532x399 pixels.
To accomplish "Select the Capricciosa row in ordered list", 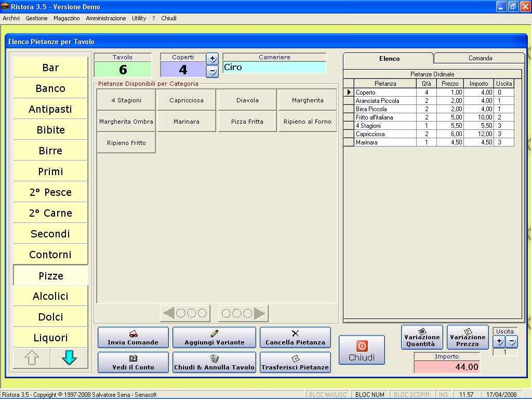I will [429, 134].
